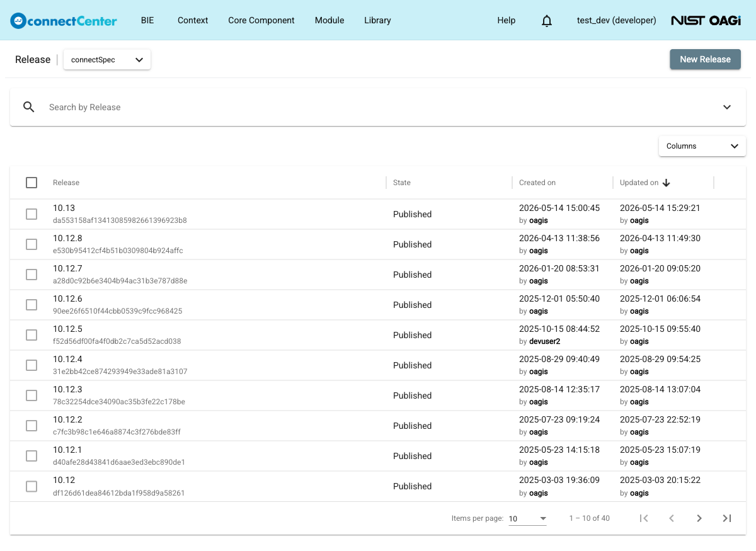Go to the last page
The image size is (756, 551).
tap(727, 518)
